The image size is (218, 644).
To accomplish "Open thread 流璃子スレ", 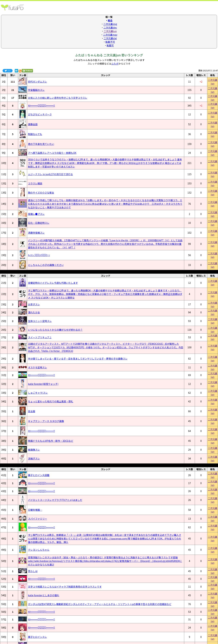I will pos(34,458).
